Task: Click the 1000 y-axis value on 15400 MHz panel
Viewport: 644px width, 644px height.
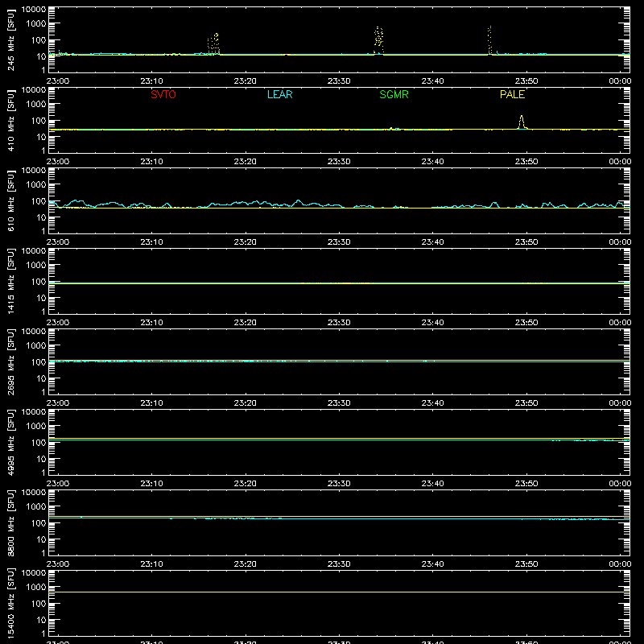Action: click(x=36, y=588)
